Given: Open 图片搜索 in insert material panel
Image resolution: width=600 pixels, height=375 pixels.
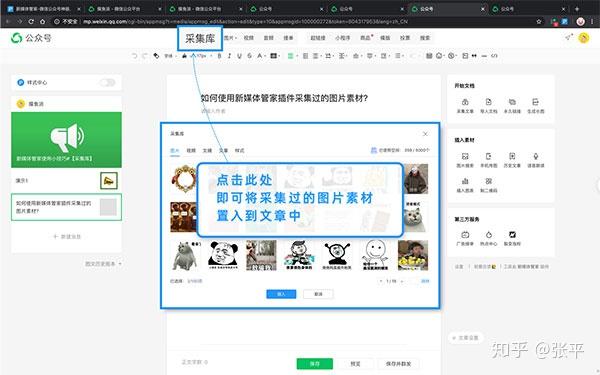Looking at the screenshot, I should (465, 160).
